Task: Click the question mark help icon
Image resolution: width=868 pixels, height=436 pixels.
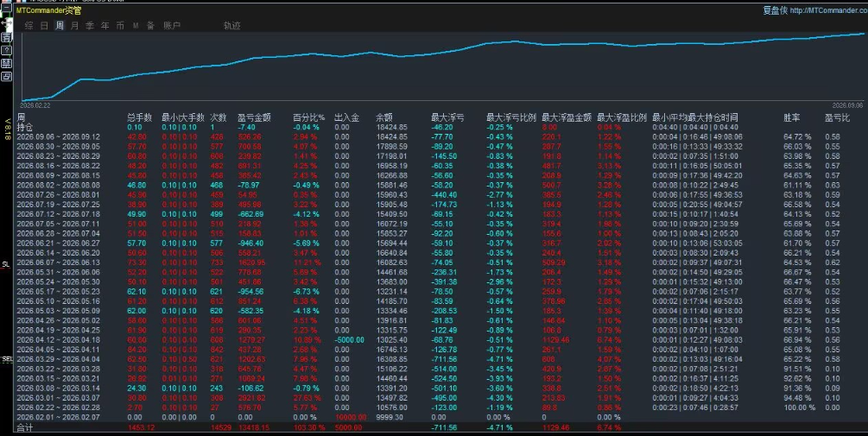Action: tap(6, 50)
